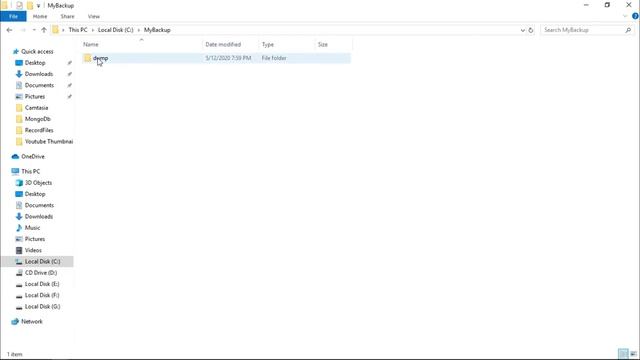Open the RecordFiles folder in sidebar

(39, 130)
